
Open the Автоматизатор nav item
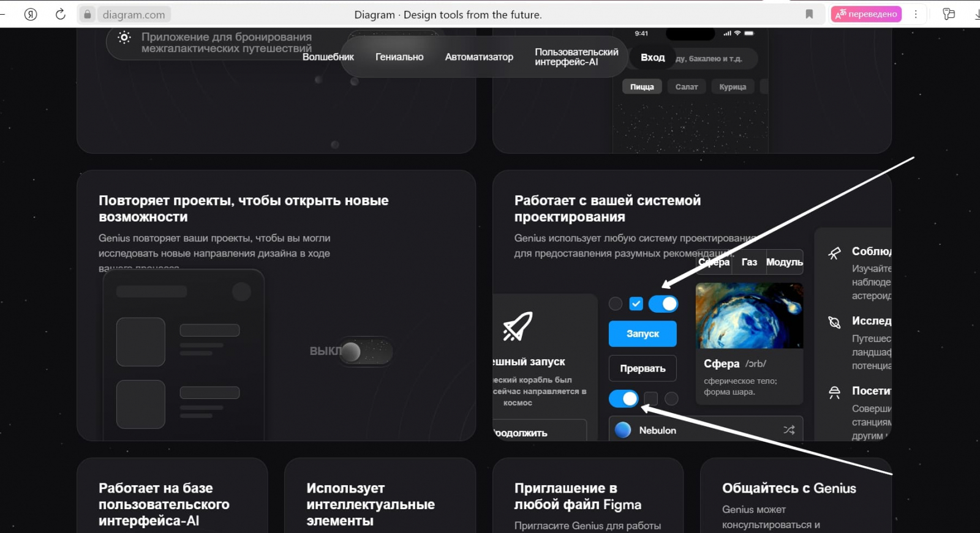click(479, 57)
